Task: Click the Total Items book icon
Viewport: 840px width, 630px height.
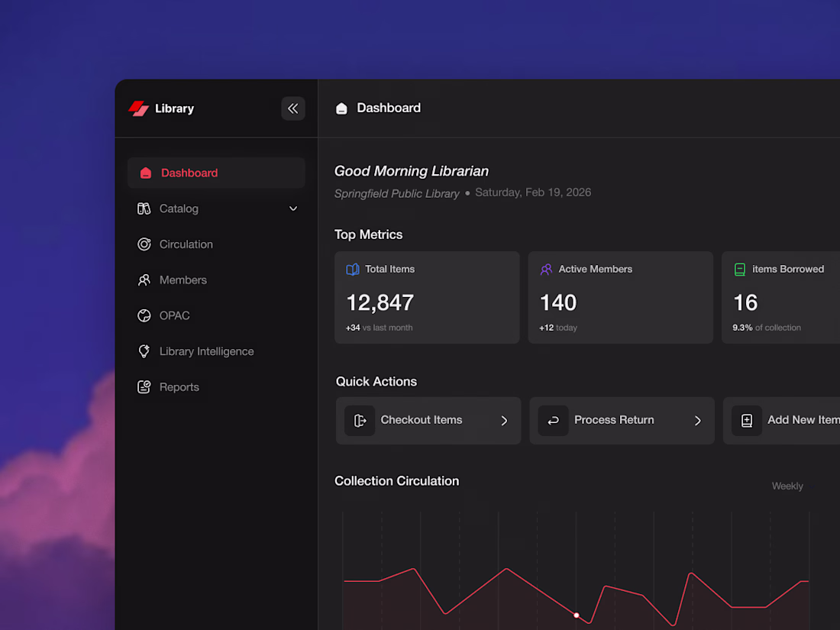Action: point(353,270)
